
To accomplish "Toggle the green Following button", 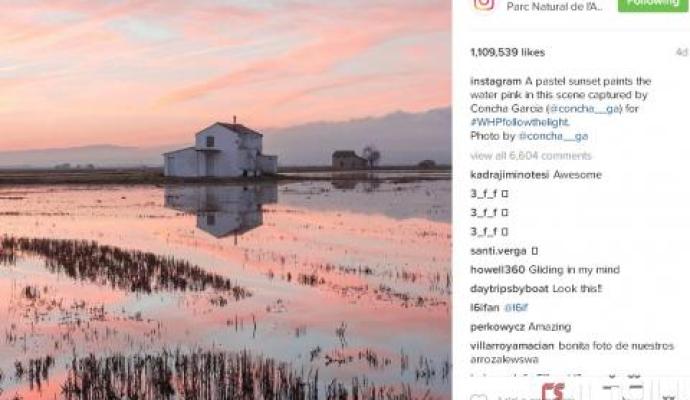I will (653, 4).
